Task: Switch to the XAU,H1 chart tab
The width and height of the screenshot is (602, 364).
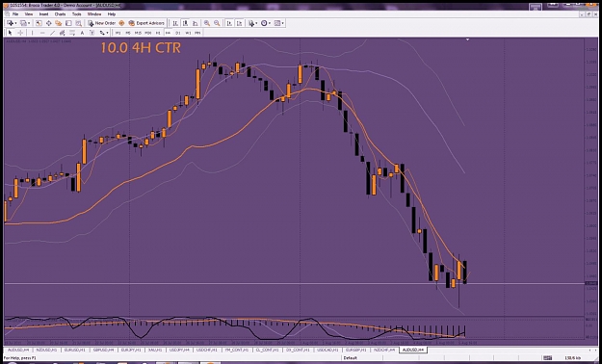Action: pos(155,350)
